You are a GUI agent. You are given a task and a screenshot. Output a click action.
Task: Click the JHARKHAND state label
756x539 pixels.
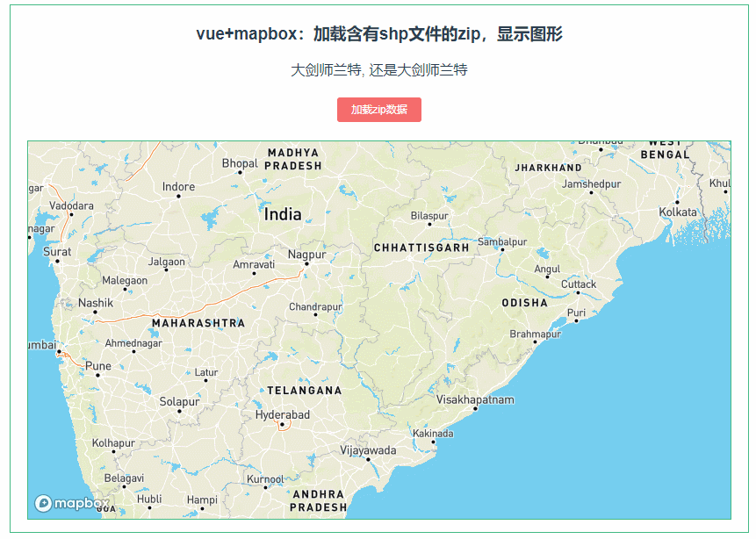[x=551, y=167]
